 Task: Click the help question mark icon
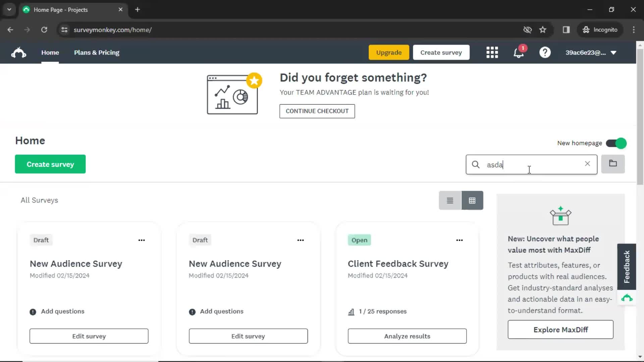[x=545, y=53]
